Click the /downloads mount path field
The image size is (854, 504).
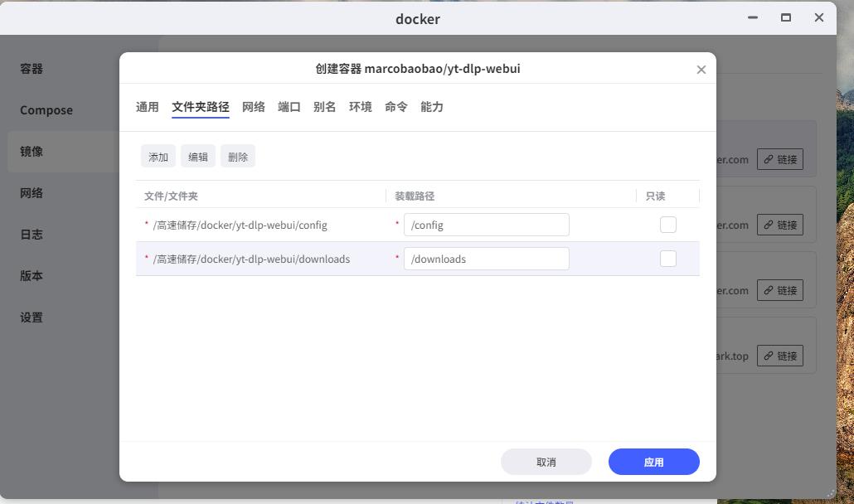coord(487,259)
